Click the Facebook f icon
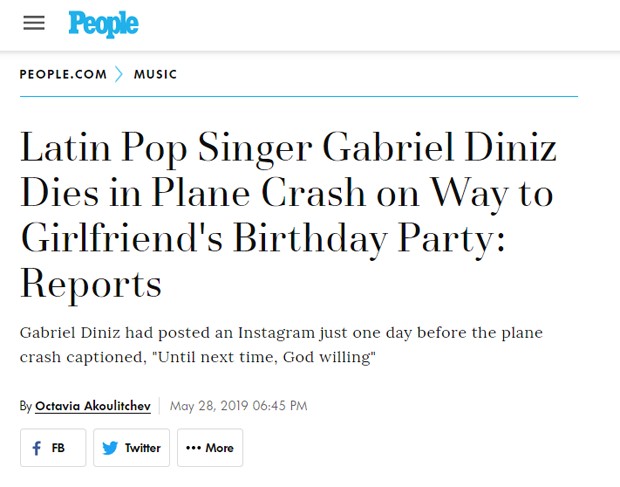The image size is (620, 487). (x=37, y=448)
